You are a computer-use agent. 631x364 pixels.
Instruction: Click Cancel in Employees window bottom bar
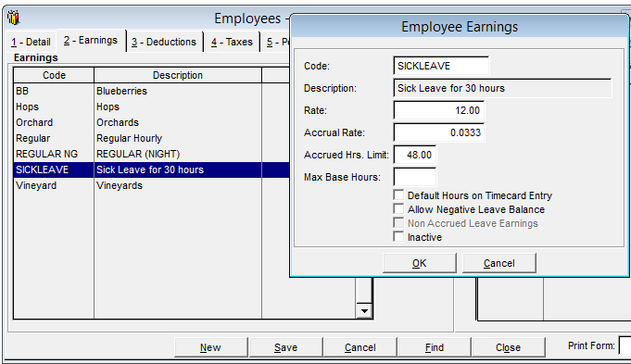[360, 347]
